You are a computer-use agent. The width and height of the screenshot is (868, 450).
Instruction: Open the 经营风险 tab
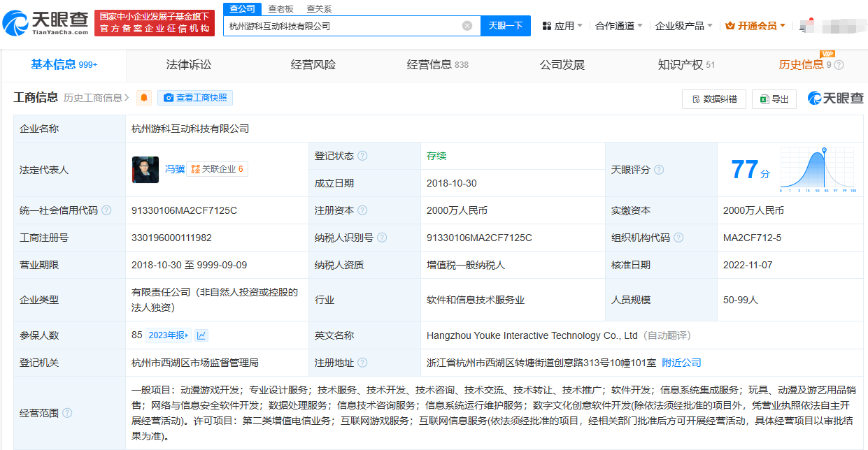(313, 64)
